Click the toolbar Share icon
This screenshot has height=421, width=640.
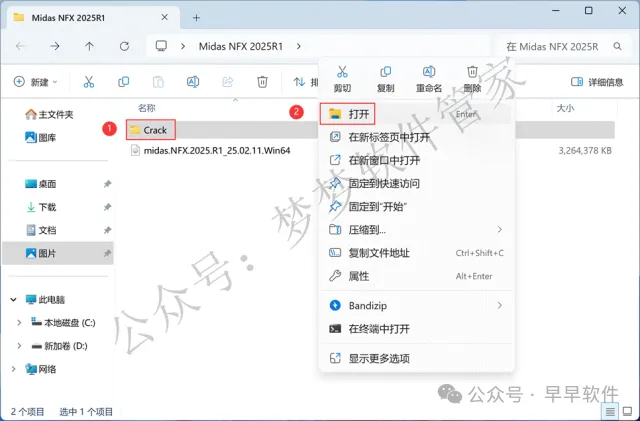[227, 82]
